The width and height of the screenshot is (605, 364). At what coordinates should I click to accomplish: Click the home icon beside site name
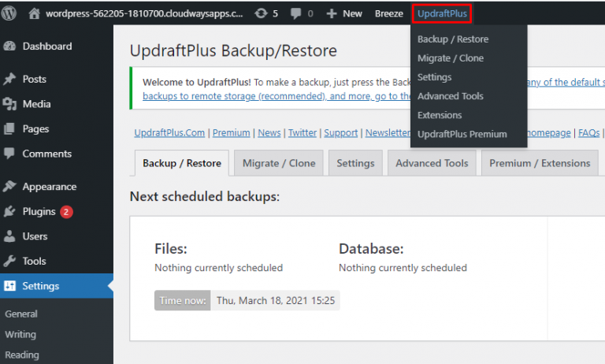point(35,13)
